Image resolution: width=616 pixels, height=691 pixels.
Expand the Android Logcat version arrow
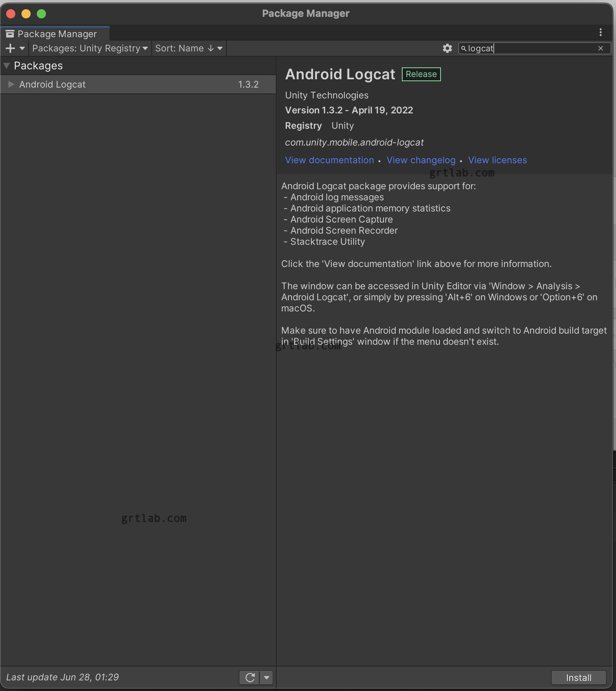[x=11, y=84]
